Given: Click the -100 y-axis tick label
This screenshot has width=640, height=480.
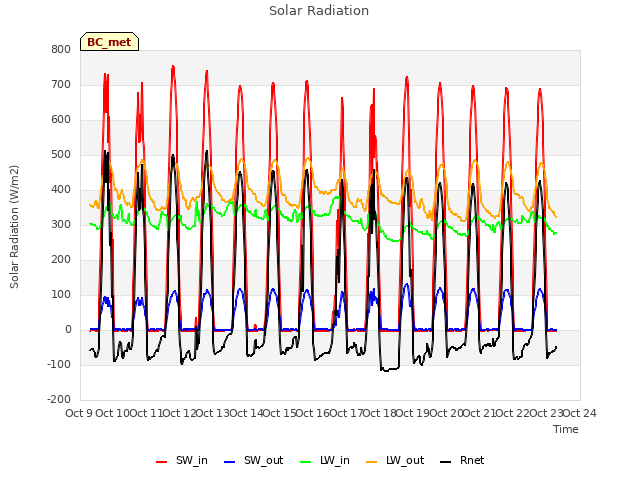Looking at the screenshot, I should click(x=59, y=364).
